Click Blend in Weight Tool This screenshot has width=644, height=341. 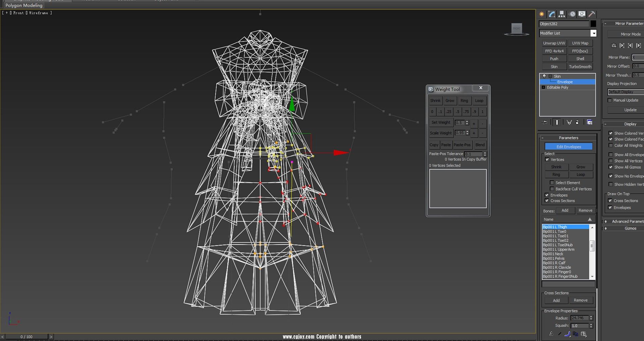tap(480, 145)
